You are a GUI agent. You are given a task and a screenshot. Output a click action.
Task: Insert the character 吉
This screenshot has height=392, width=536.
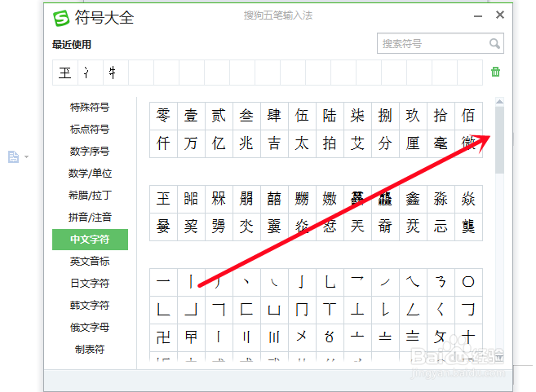coord(274,143)
